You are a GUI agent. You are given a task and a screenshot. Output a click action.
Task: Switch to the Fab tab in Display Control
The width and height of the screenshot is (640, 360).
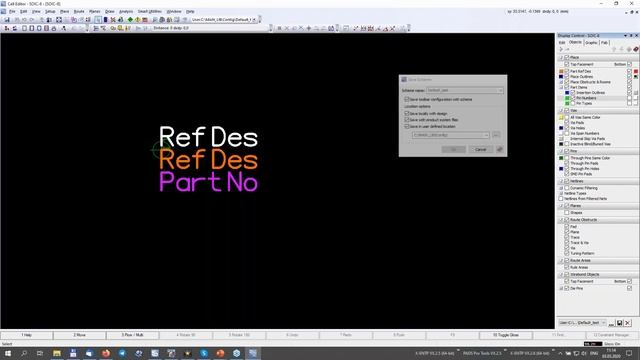click(x=604, y=42)
